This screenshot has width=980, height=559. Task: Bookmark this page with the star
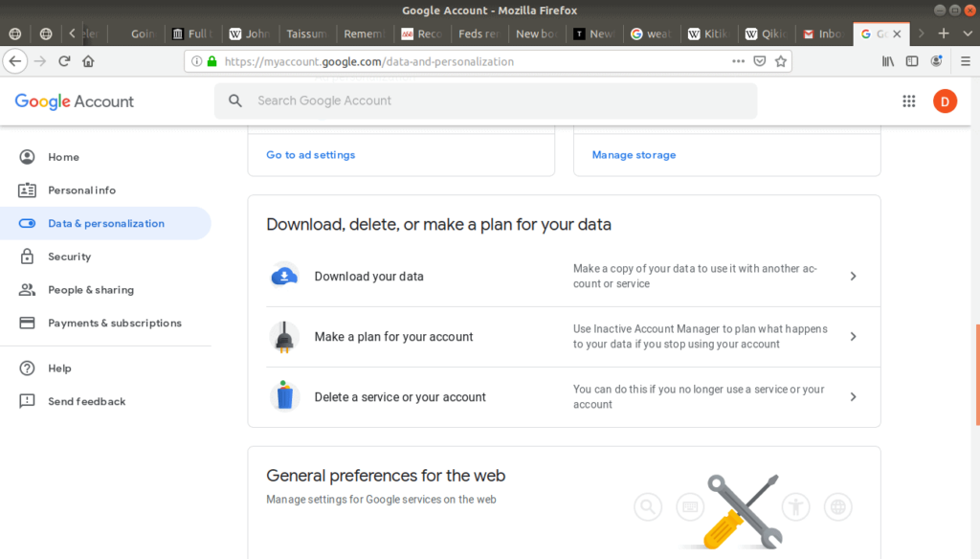[781, 61]
